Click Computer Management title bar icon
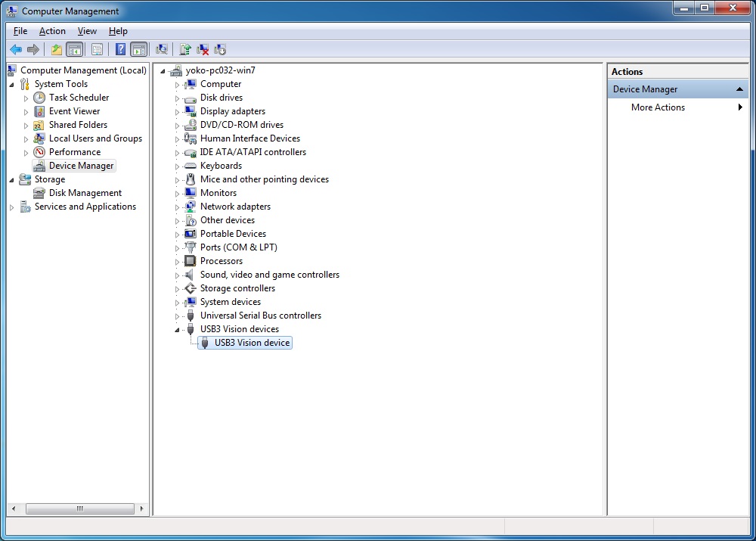 [12, 11]
